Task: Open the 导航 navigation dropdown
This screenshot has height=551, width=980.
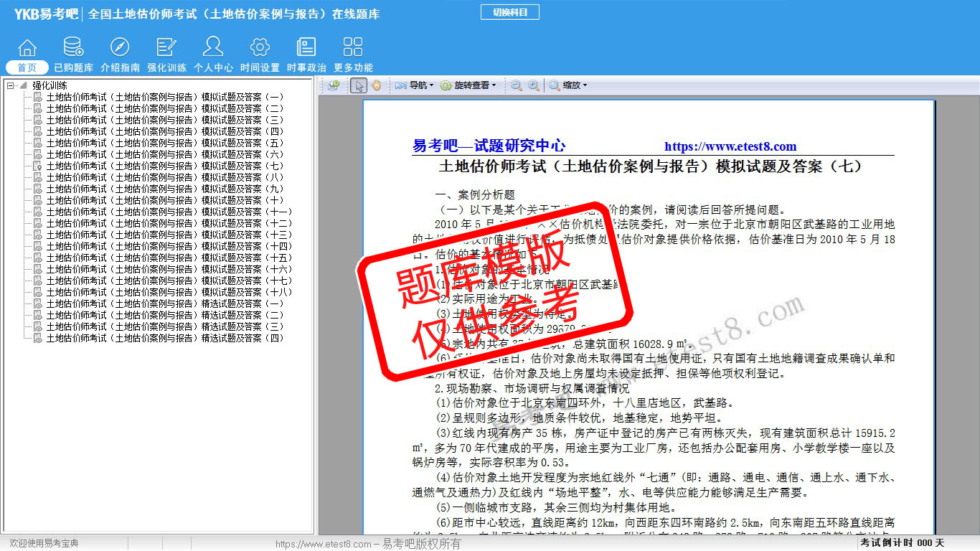Action: point(415,85)
